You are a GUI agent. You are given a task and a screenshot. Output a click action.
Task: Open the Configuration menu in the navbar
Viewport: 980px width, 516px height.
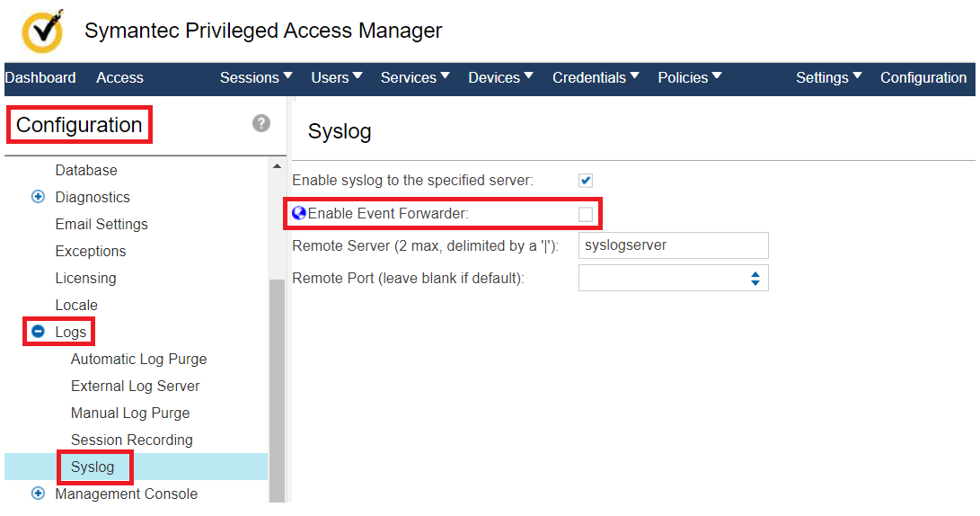923,77
